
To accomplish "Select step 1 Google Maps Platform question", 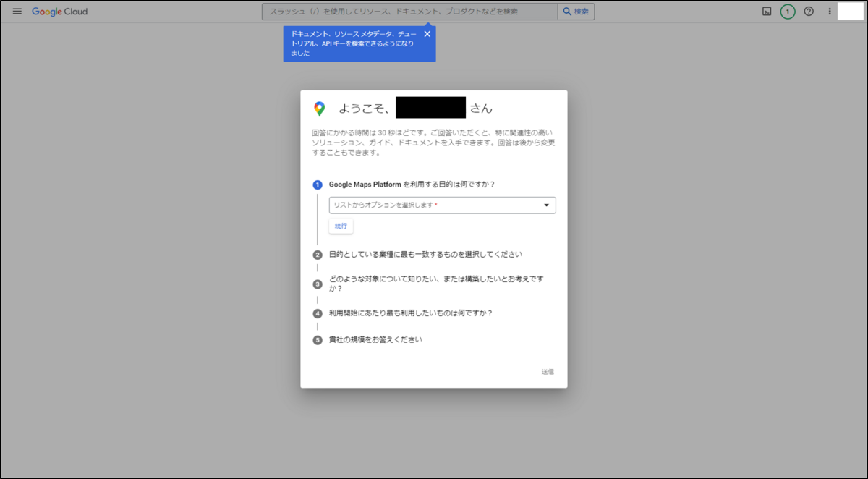I will coord(412,185).
